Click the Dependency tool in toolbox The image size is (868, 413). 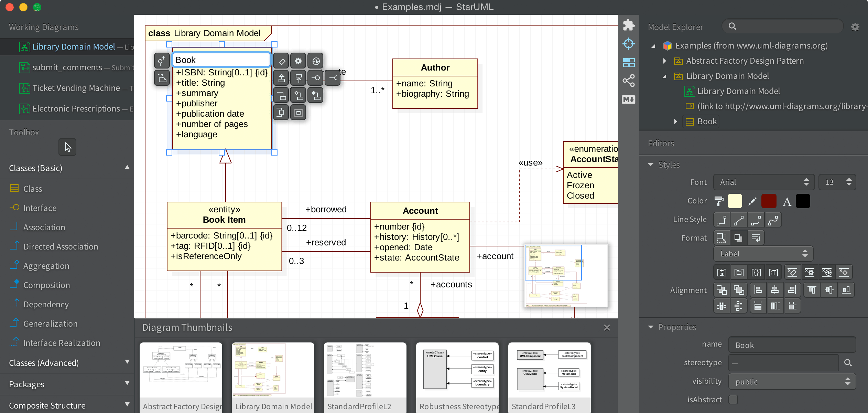pos(45,304)
